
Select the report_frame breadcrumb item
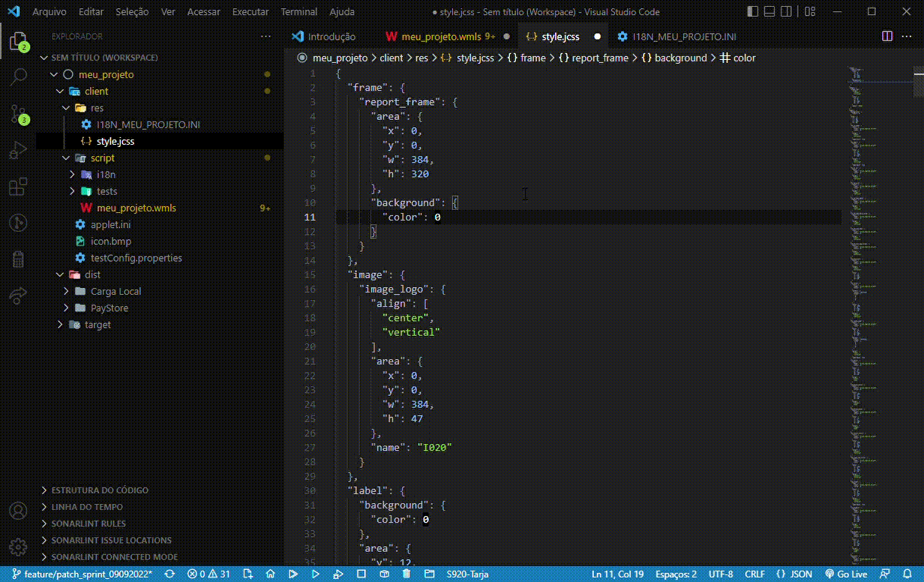point(599,57)
